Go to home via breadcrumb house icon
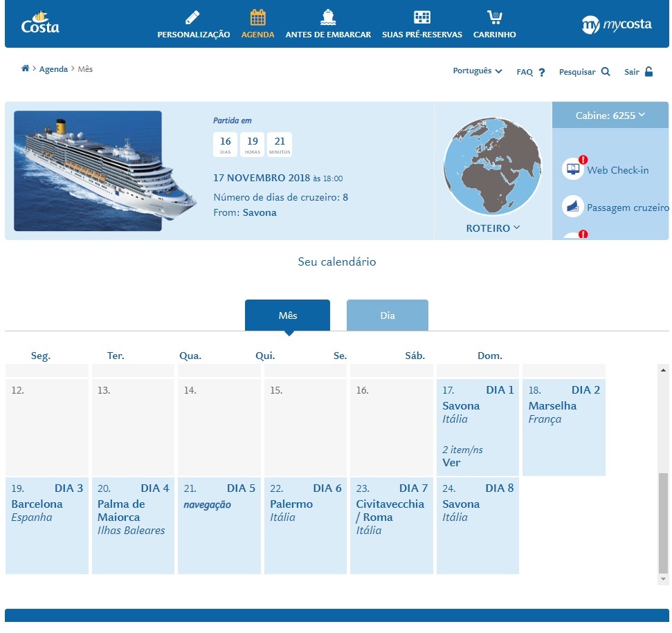 (26, 68)
